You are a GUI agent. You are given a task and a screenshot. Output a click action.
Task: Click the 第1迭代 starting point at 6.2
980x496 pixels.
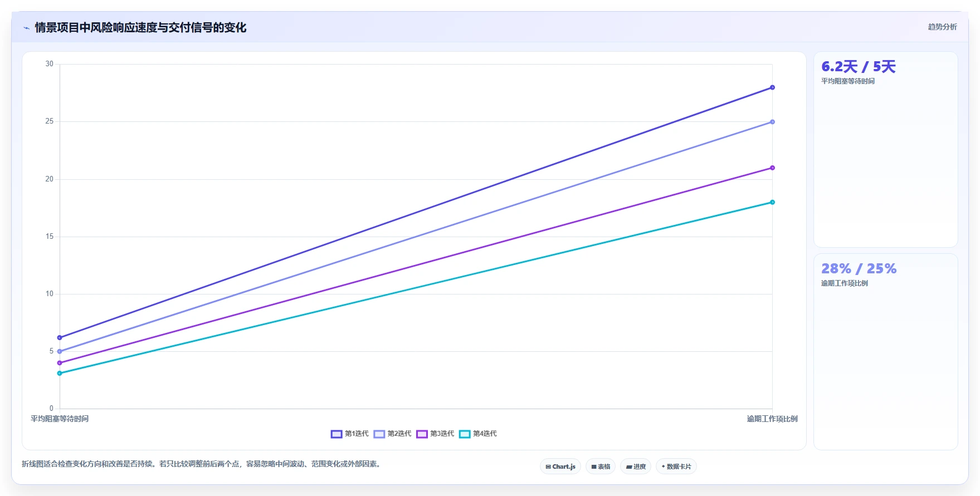60,338
